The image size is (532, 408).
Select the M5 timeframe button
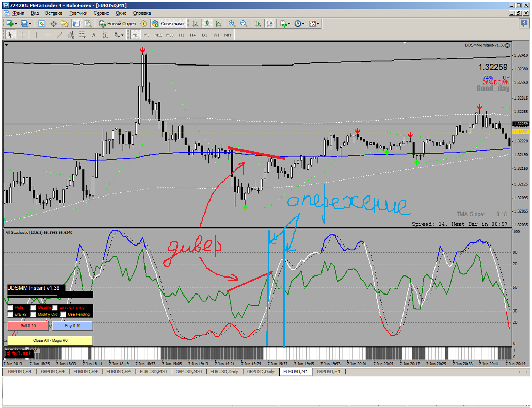(x=147, y=35)
